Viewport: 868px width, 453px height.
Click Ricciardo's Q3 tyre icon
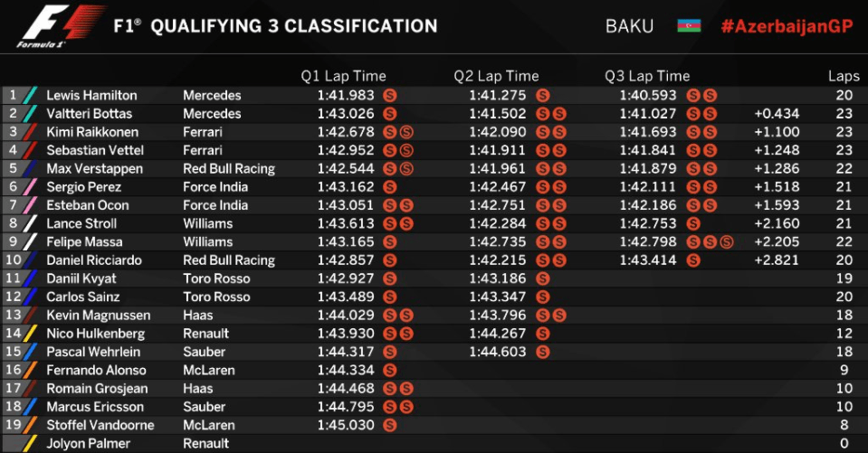[x=693, y=260]
